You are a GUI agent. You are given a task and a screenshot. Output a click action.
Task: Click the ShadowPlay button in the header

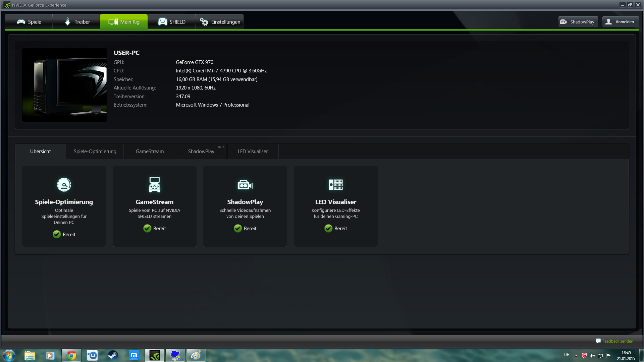[578, 22]
